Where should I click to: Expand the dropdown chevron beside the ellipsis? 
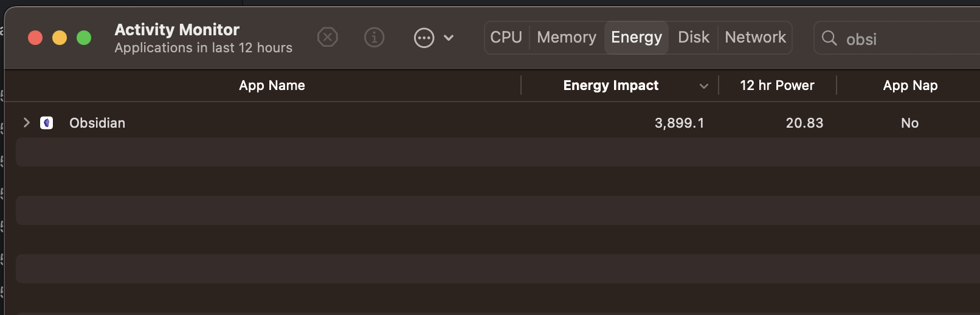[x=449, y=38]
